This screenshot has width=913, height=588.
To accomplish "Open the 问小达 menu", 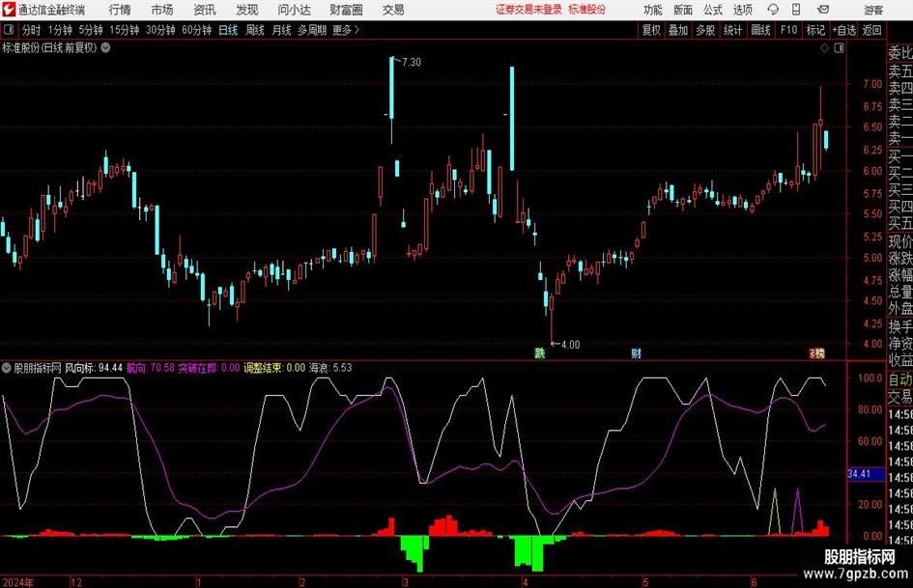I will coord(294,10).
